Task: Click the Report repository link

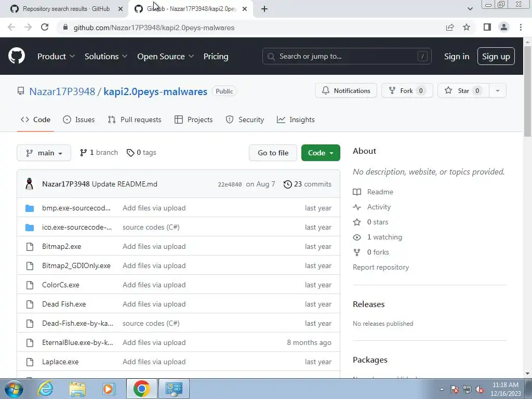Action: (381, 268)
